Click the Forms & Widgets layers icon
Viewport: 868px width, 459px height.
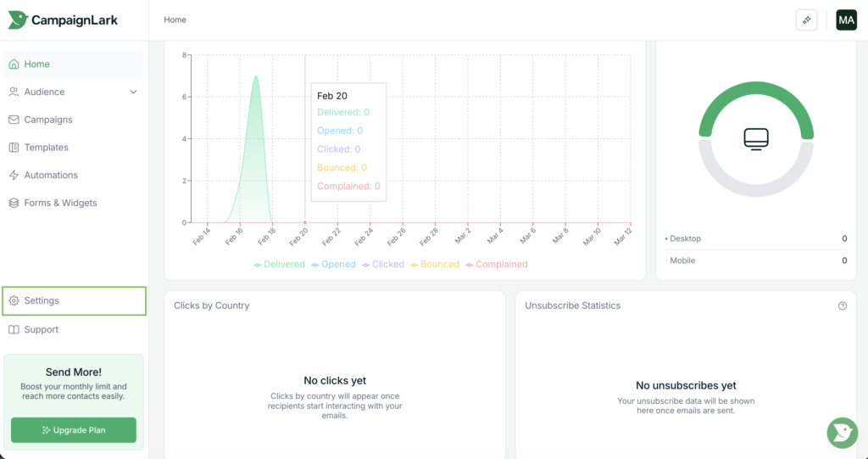click(14, 204)
